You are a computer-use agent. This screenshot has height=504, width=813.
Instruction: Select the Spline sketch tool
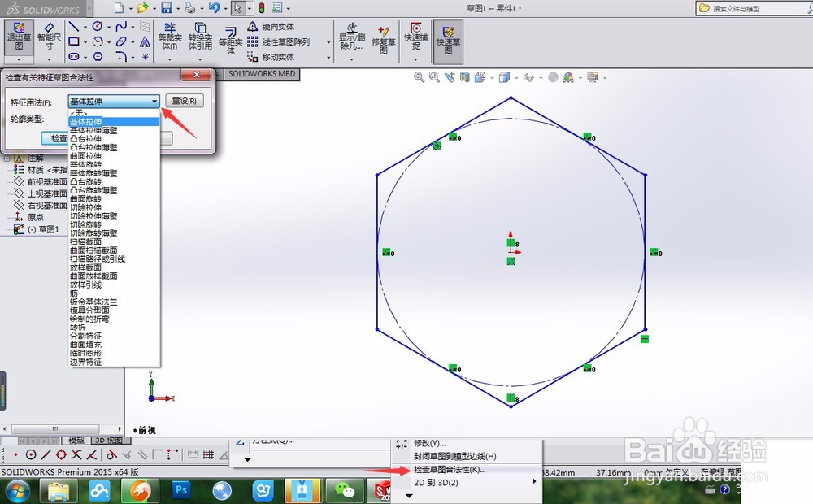tap(121, 27)
